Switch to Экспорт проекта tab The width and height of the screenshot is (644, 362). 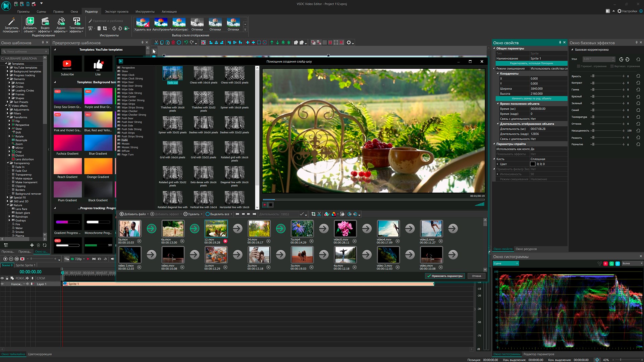click(x=116, y=11)
